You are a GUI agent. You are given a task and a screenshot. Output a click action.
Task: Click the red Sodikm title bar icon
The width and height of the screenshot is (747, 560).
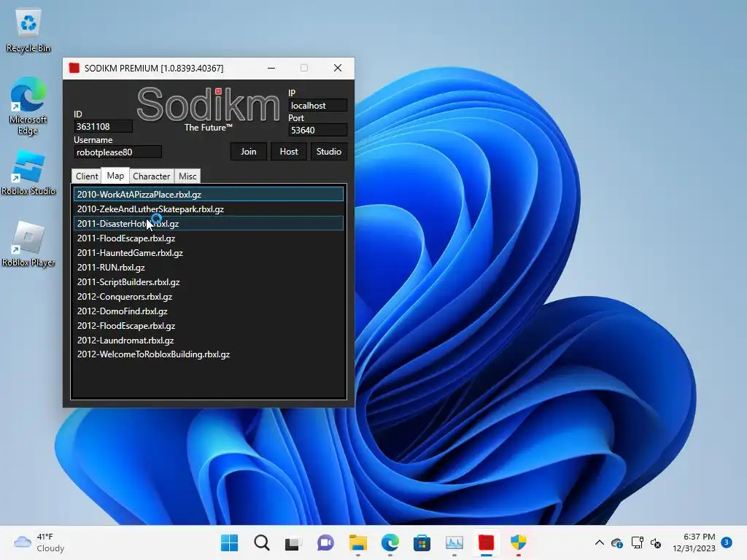[x=74, y=68]
